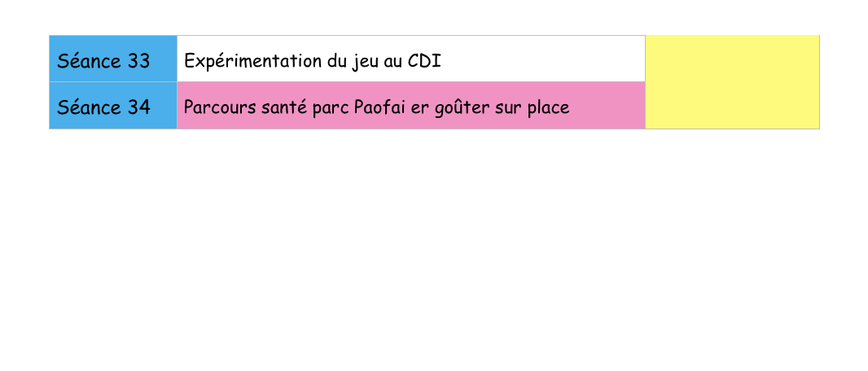Screen dimensions: 868x371
Task: Click the number "34" in blue cell
Action: [138, 107]
